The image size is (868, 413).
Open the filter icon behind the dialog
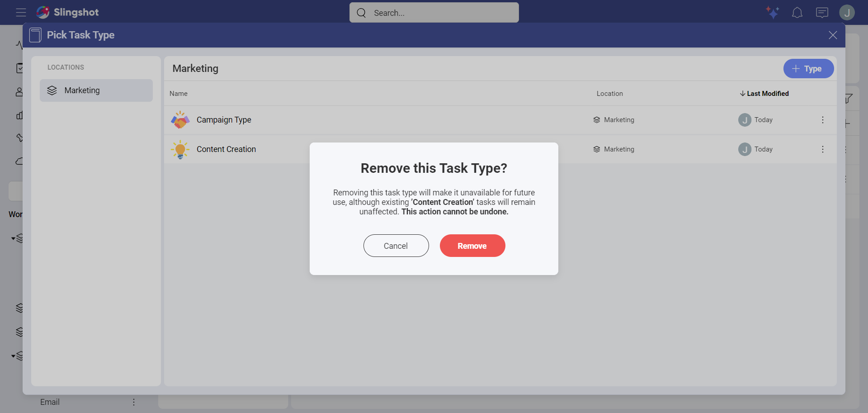pyautogui.click(x=849, y=98)
